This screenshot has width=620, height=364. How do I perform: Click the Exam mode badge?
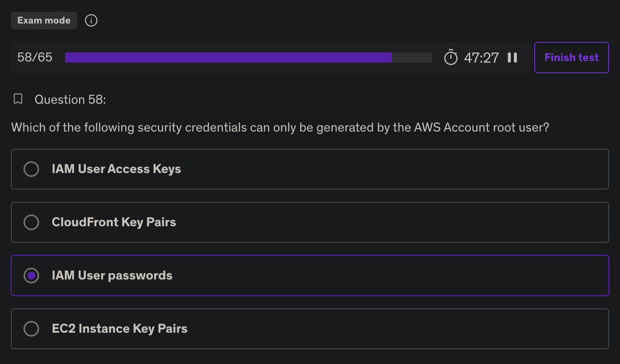pyautogui.click(x=44, y=20)
